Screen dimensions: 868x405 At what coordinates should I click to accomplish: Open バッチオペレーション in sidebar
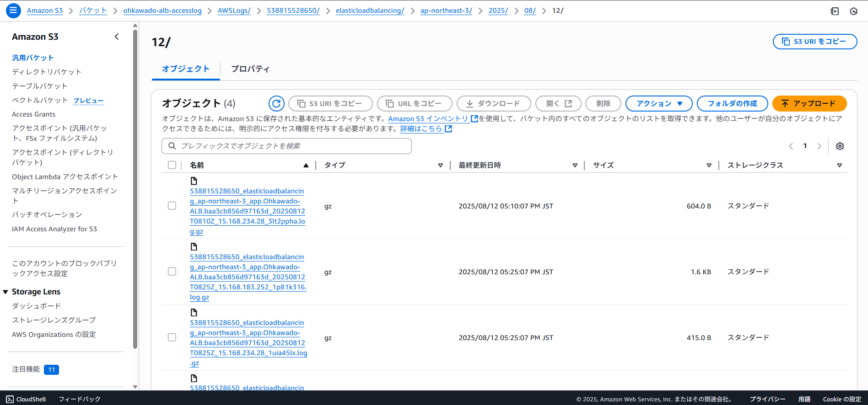(x=47, y=214)
